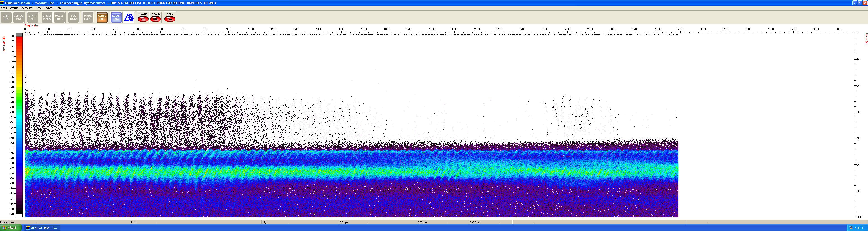Click '0.0 cps' in the status bar
The height and width of the screenshot is (231, 868).
pos(344,222)
